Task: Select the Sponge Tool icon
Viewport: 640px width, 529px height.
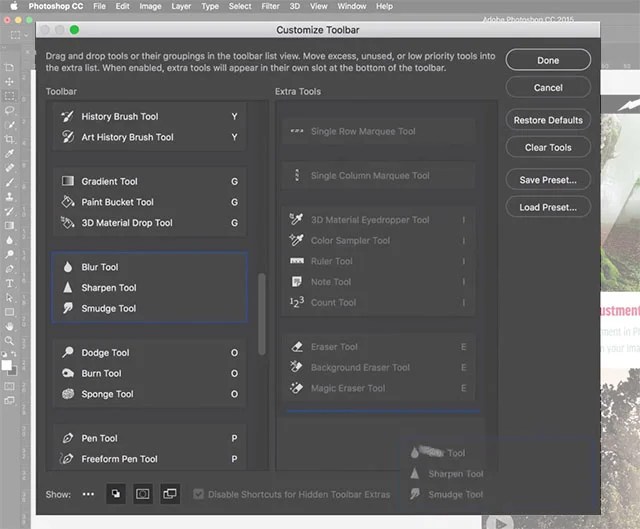Action: (x=68, y=394)
